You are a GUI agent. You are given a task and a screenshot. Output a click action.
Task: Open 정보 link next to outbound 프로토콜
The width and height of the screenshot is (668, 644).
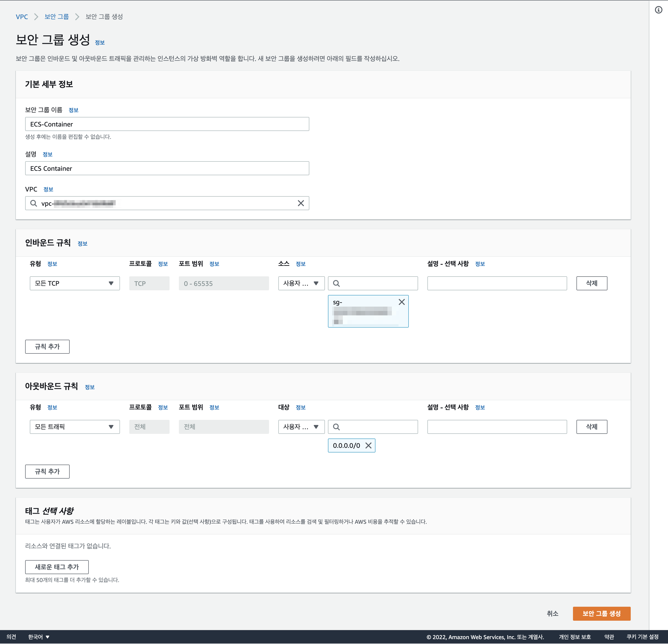163,408
